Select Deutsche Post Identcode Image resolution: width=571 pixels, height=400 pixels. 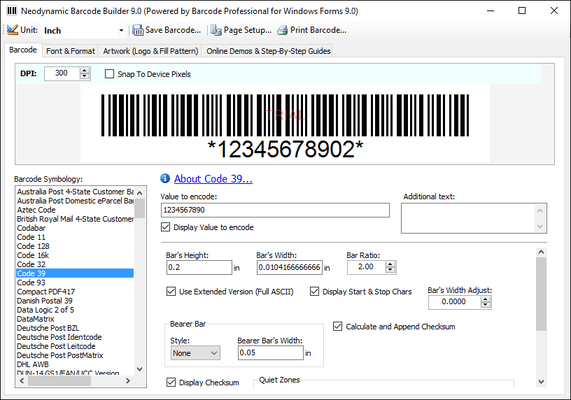point(75,337)
